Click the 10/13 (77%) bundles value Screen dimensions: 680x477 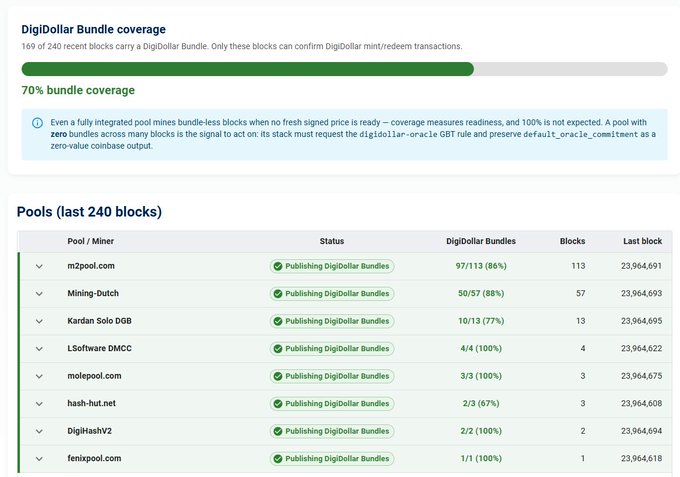pyautogui.click(x=481, y=321)
